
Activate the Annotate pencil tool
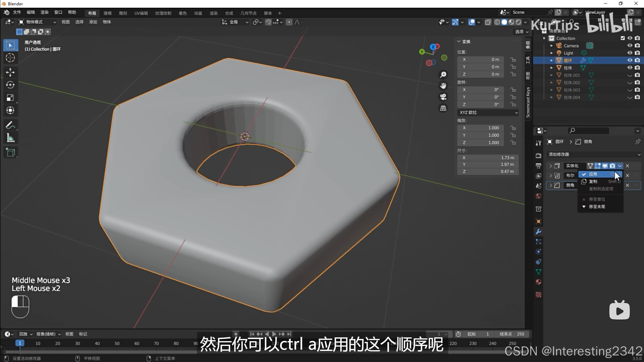pos(10,125)
